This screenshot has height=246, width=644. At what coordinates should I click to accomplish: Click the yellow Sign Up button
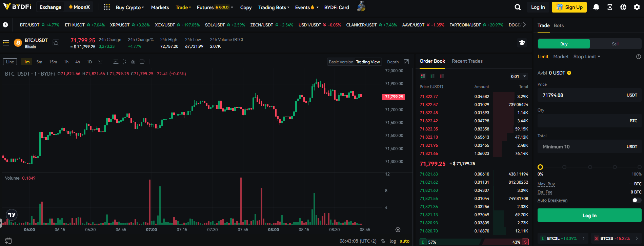click(x=569, y=7)
